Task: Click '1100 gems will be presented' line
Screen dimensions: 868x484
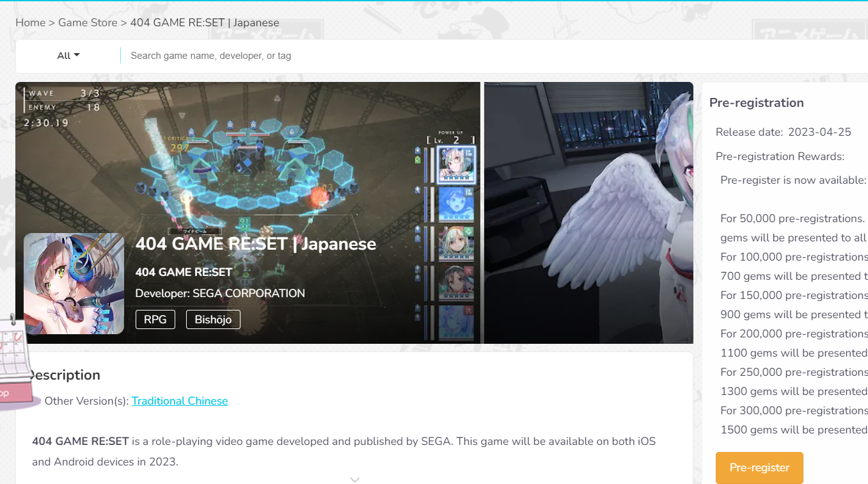Action: coord(794,353)
